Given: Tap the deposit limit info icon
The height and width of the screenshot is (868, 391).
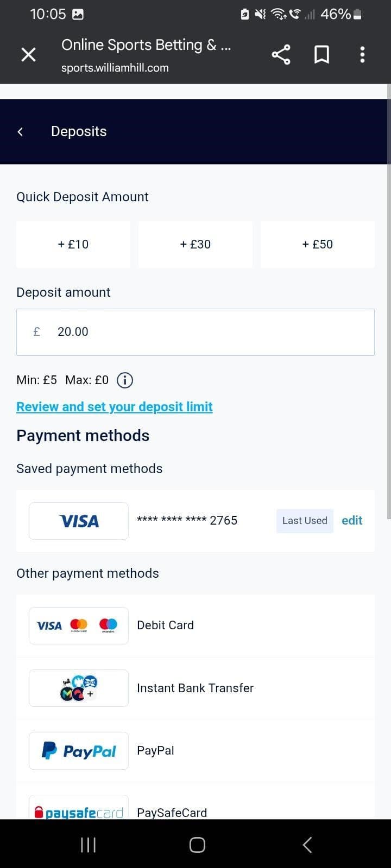Looking at the screenshot, I should tap(124, 380).
